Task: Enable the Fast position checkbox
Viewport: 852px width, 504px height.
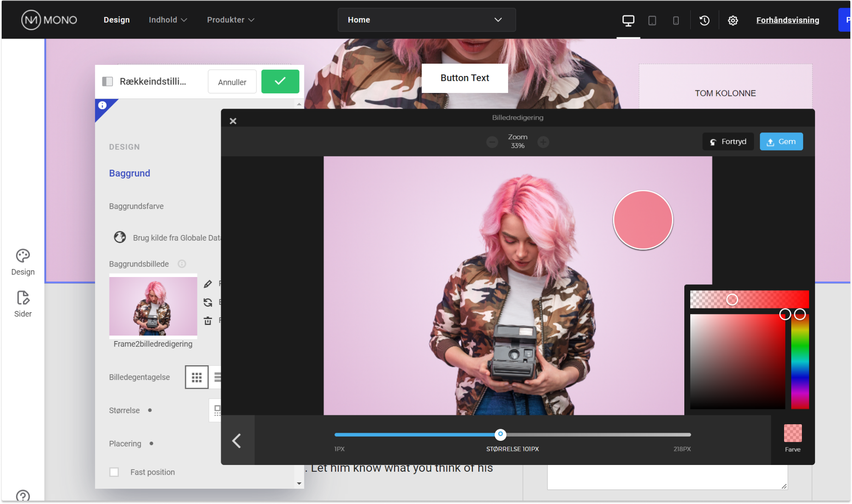Action: tap(114, 472)
